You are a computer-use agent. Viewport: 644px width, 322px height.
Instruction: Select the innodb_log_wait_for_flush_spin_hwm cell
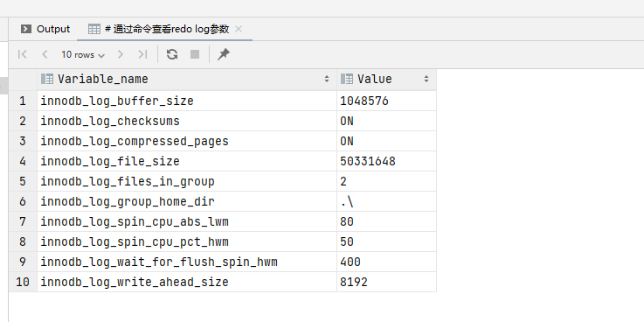(187, 262)
